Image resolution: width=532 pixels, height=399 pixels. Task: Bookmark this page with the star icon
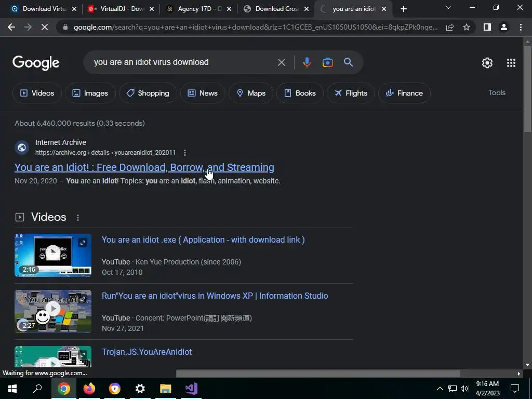[467, 27]
